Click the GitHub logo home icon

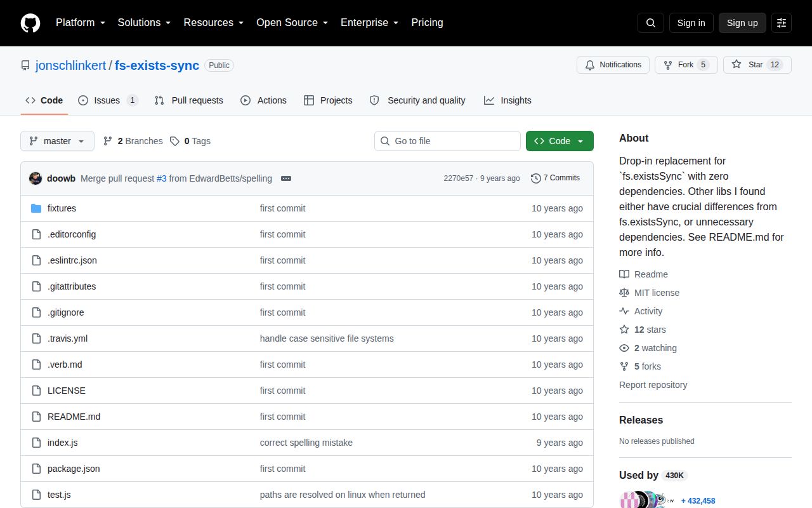pos(30,23)
